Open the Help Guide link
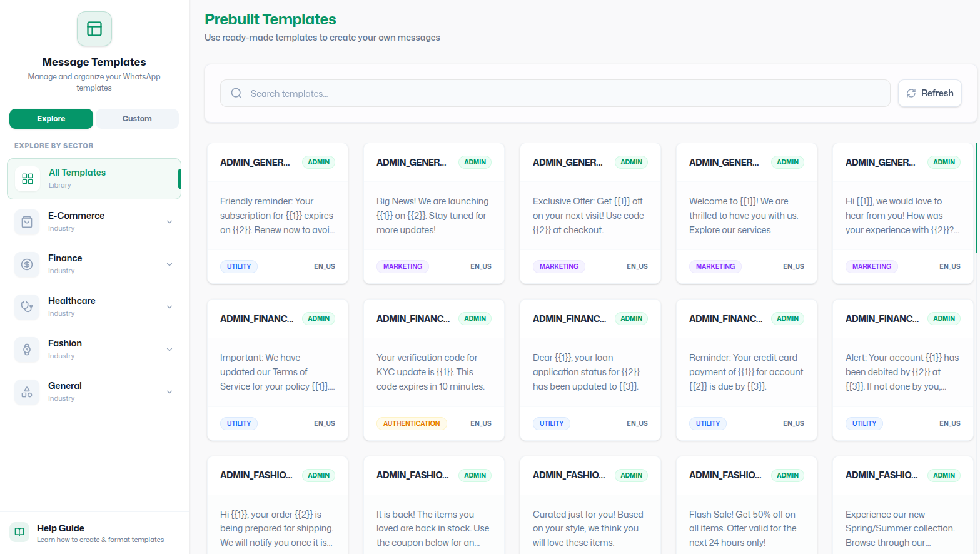The image size is (980, 554). (x=94, y=533)
